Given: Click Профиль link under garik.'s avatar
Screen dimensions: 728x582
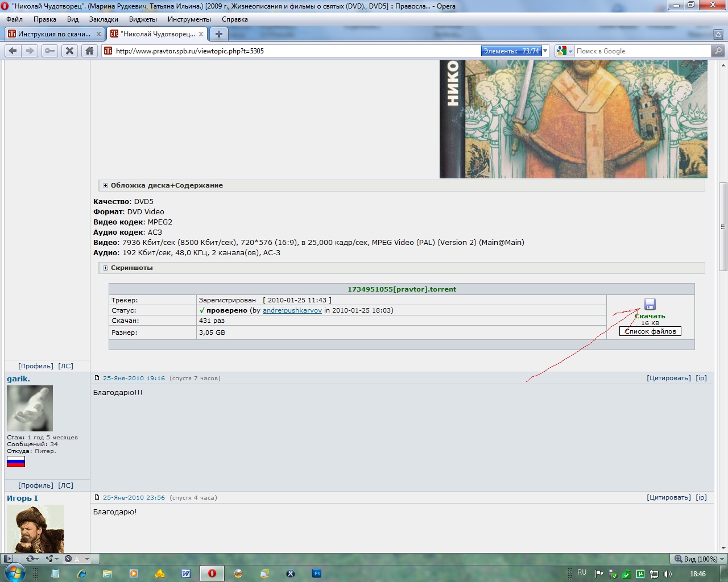Looking at the screenshot, I should [36, 485].
